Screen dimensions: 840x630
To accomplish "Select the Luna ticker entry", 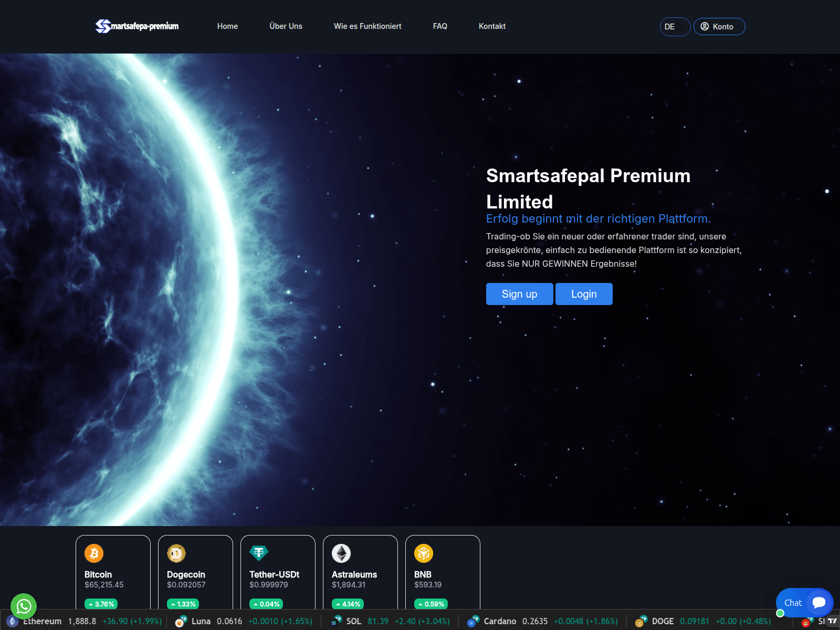I will (201, 621).
